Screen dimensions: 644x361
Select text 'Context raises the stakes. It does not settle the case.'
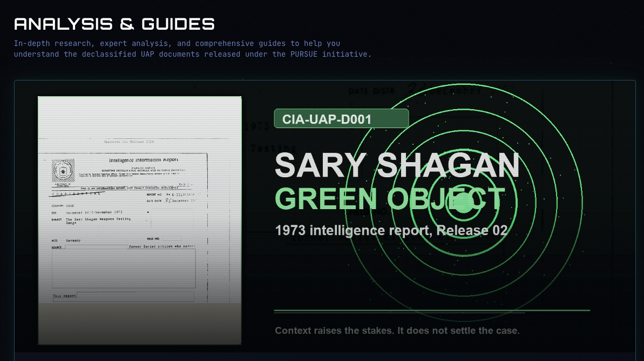coord(397,331)
